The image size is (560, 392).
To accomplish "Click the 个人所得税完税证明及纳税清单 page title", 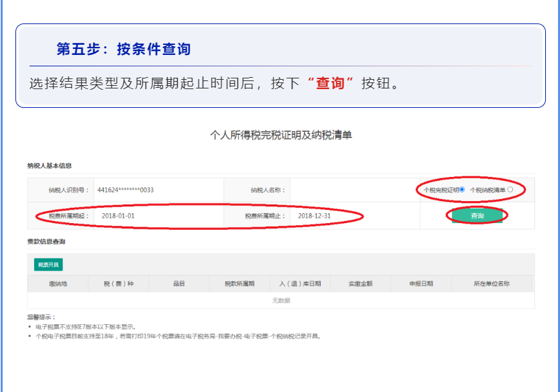I will (x=281, y=135).
